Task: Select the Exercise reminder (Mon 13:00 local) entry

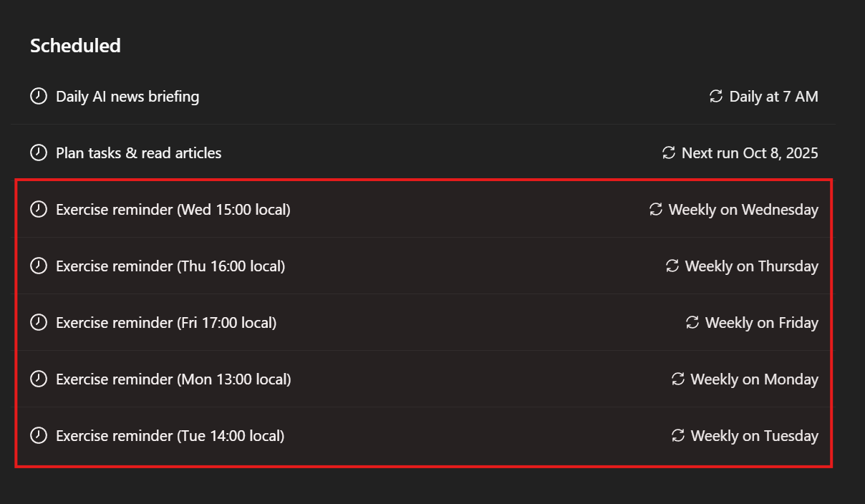Action: tap(173, 379)
